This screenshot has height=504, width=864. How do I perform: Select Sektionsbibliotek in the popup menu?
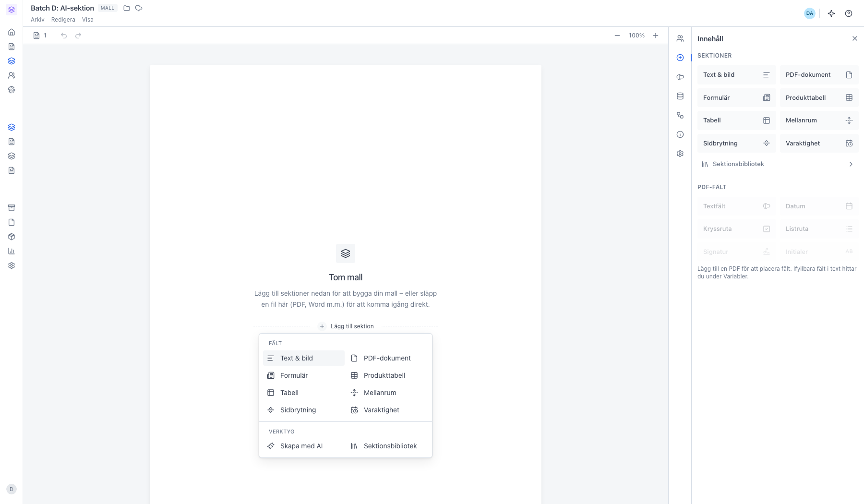tap(387, 446)
